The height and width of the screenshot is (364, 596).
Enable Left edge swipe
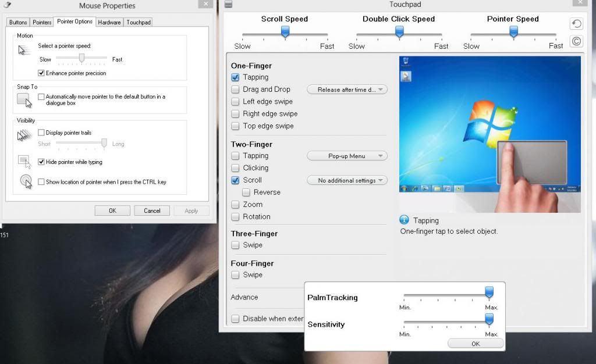pyautogui.click(x=235, y=102)
